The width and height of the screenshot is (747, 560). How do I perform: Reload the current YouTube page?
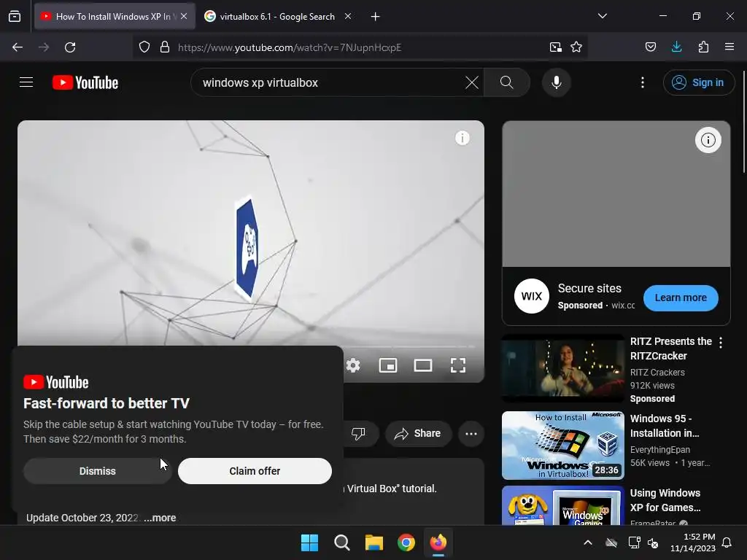tap(70, 47)
